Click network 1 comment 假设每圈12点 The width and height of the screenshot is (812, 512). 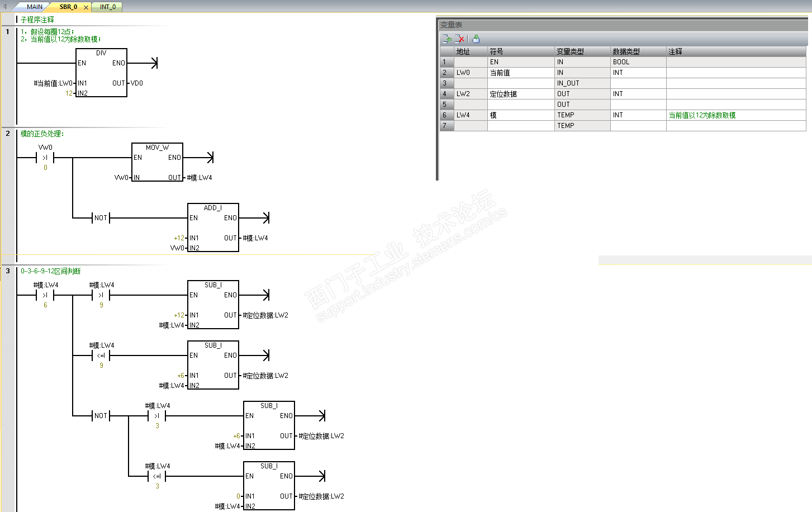click(47, 32)
